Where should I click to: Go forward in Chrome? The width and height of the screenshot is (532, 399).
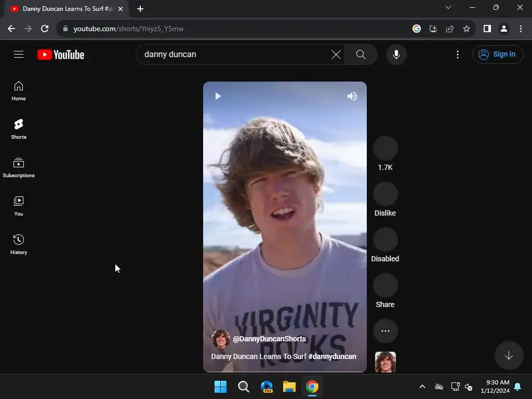(28, 29)
